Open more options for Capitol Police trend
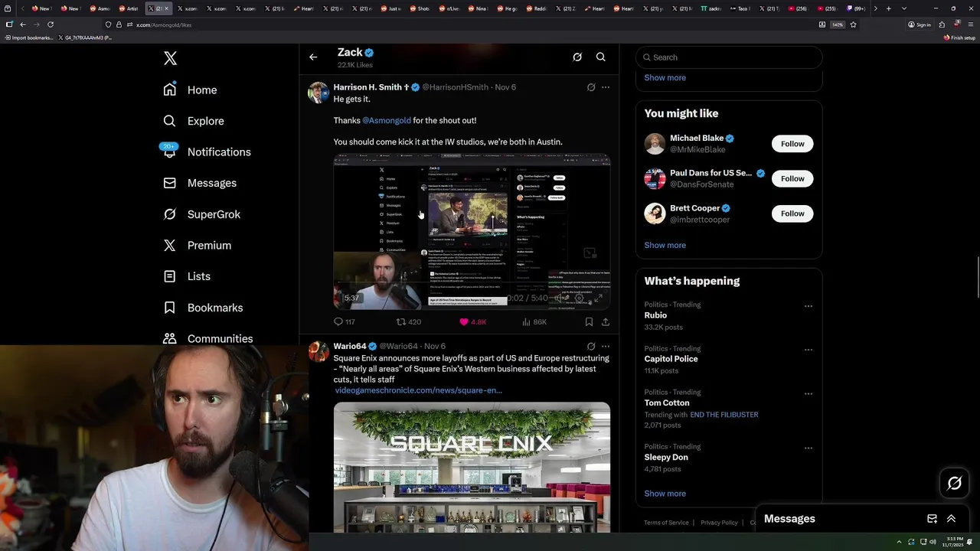Viewport: 980px width, 551px height. (x=808, y=350)
